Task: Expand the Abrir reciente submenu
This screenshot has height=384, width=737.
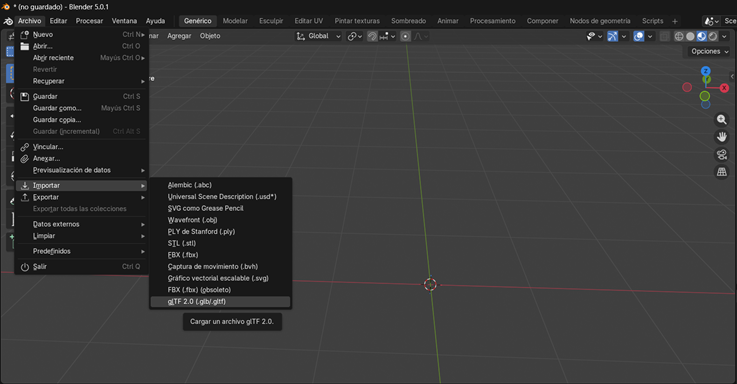Action: (x=82, y=58)
